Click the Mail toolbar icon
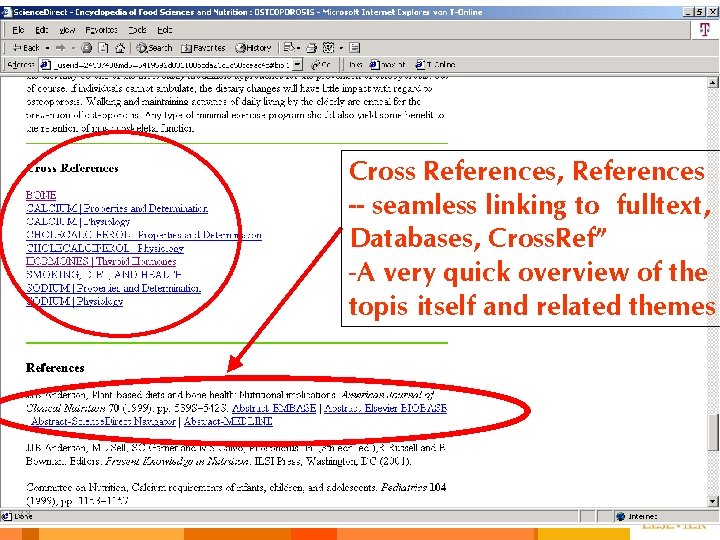 tap(289, 48)
